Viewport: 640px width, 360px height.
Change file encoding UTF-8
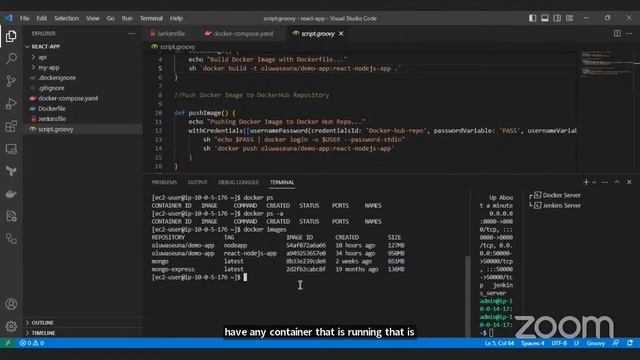[559, 343]
